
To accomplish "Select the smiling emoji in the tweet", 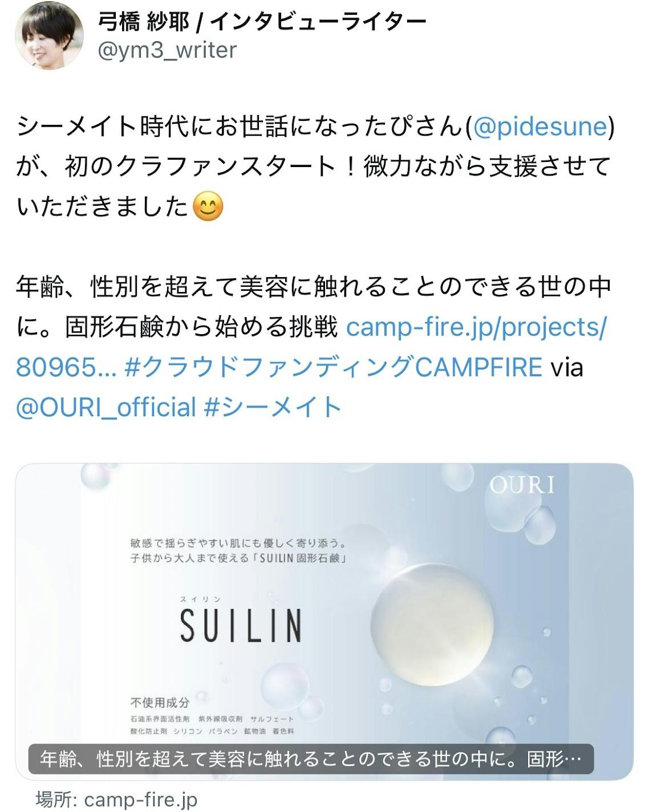I will pos(208,207).
